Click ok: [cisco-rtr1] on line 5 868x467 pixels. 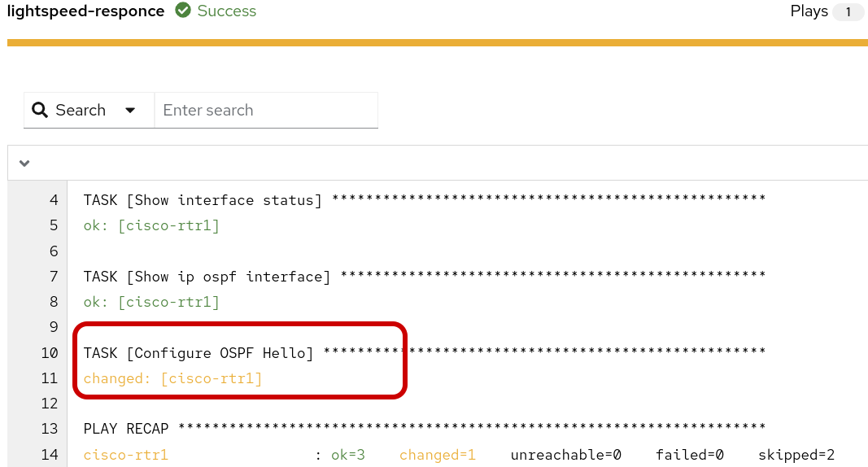pyautogui.click(x=151, y=225)
